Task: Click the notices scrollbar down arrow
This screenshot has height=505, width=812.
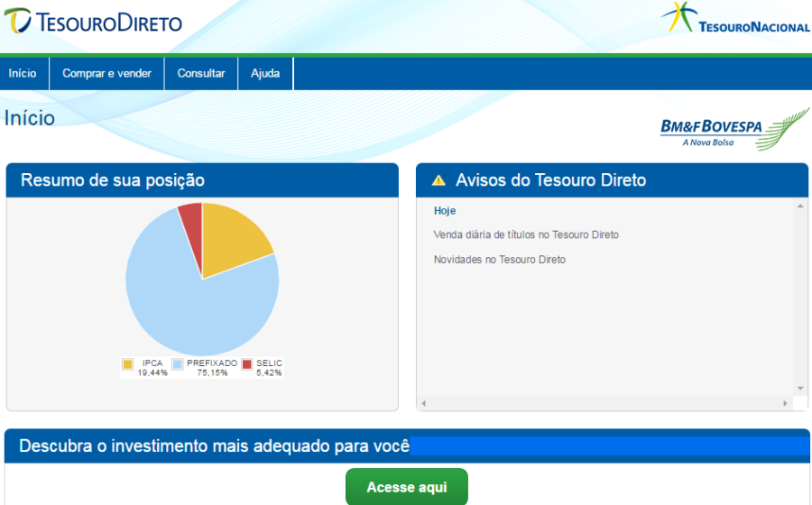Action: coord(800,389)
